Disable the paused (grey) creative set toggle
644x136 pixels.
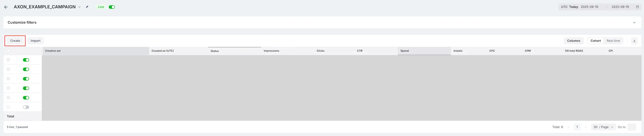(26, 107)
